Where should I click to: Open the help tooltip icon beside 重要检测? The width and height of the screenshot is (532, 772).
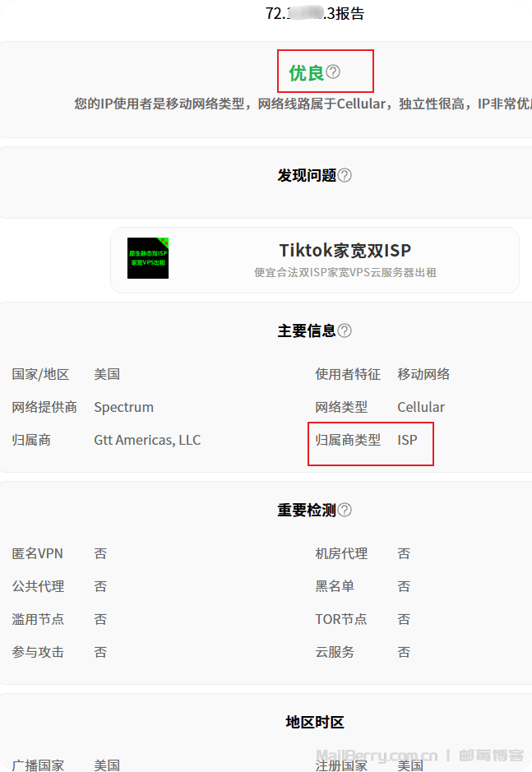click(345, 510)
